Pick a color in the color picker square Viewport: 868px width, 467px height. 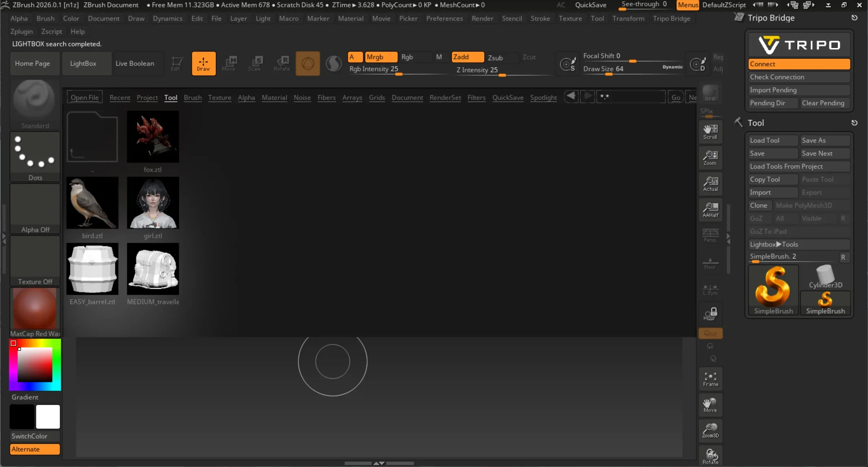coord(35,365)
